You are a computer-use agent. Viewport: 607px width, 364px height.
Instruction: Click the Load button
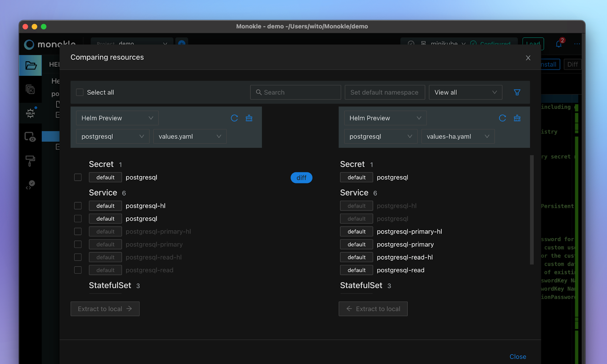[533, 44]
